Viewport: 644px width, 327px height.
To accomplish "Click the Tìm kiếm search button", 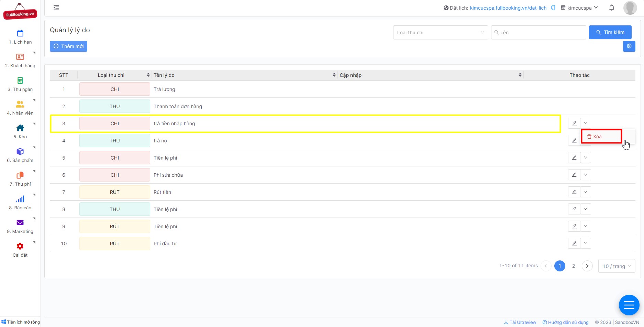I will coord(610,32).
